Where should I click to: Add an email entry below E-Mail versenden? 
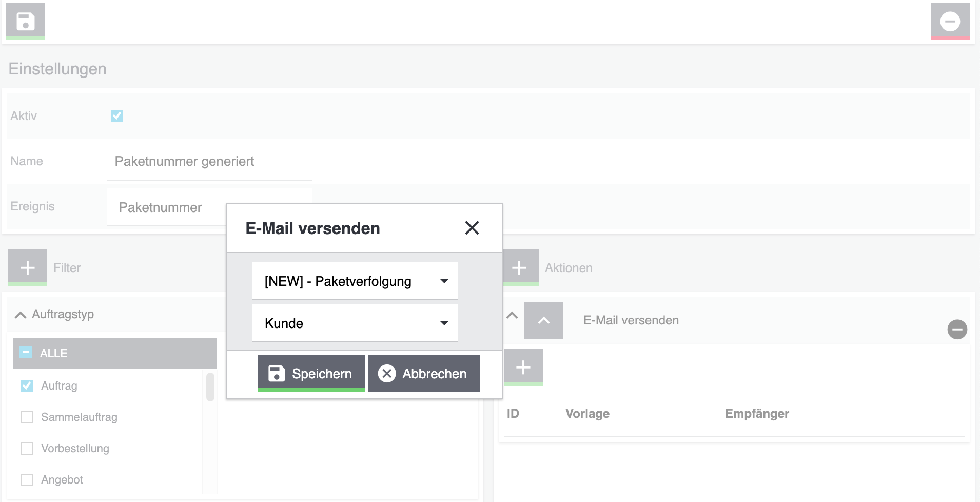tap(523, 368)
